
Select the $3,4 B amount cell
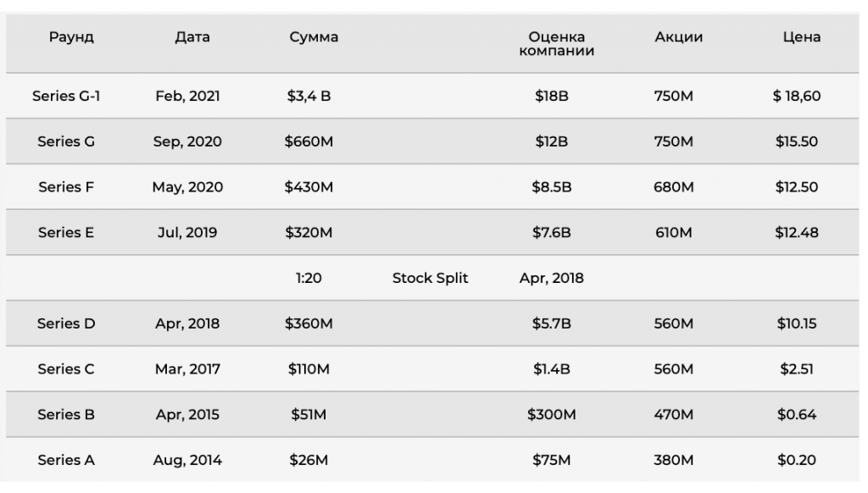[x=309, y=96]
